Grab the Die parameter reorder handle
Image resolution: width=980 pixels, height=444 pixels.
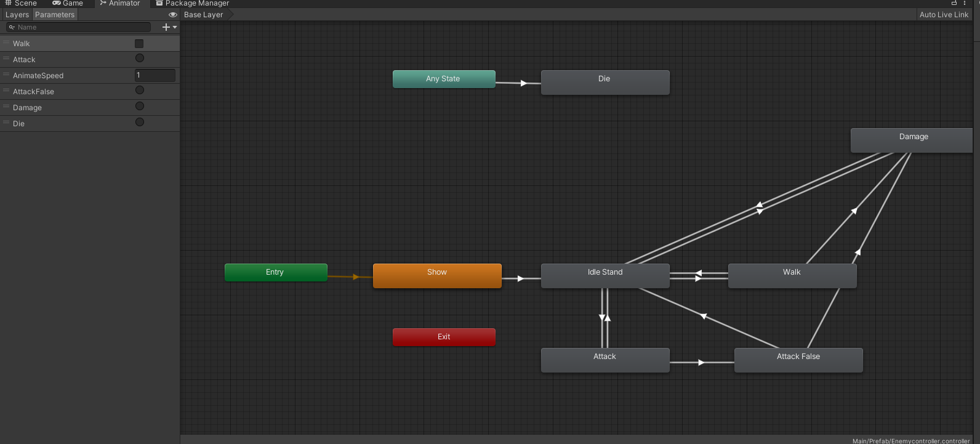pyautogui.click(x=6, y=122)
